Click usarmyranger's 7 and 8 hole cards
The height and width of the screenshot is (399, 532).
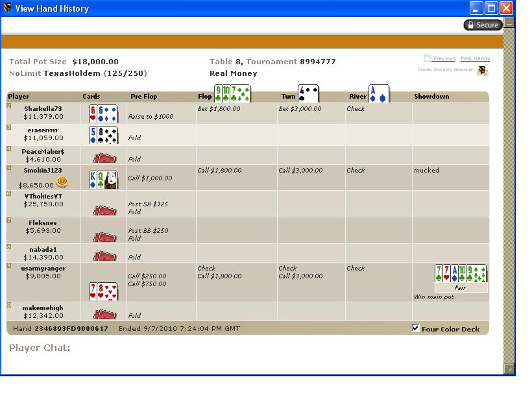(103, 291)
